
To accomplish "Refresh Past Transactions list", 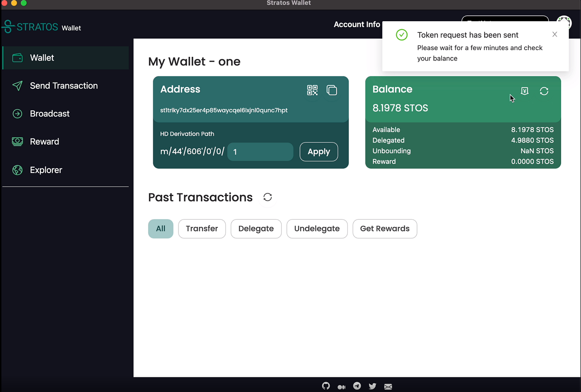I will [268, 197].
